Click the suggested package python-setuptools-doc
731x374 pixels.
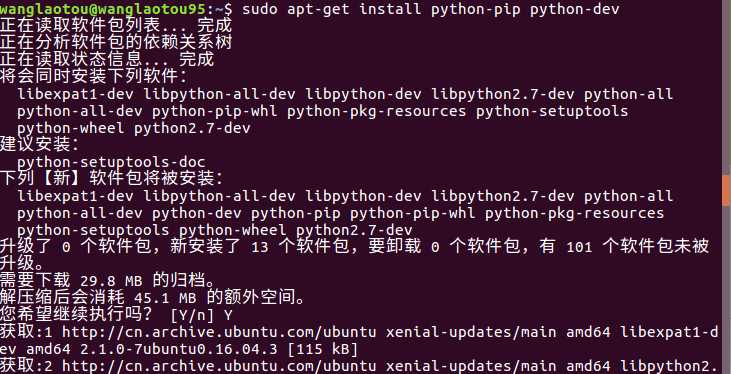click(x=111, y=162)
